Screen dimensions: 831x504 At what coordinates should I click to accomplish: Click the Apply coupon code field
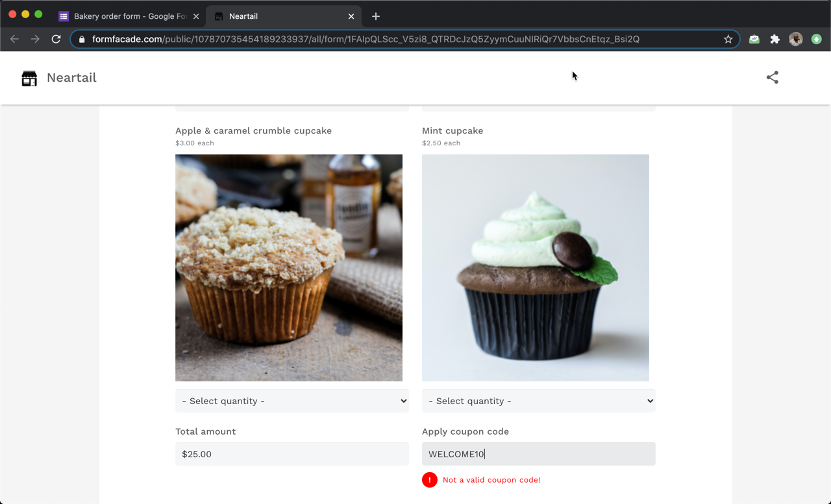pos(538,454)
